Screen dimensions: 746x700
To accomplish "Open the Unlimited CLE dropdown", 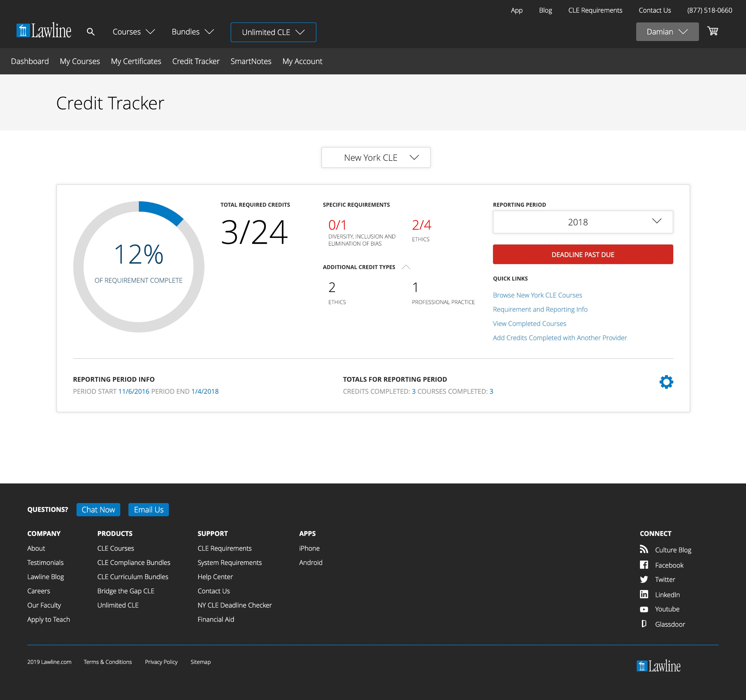I will [273, 32].
